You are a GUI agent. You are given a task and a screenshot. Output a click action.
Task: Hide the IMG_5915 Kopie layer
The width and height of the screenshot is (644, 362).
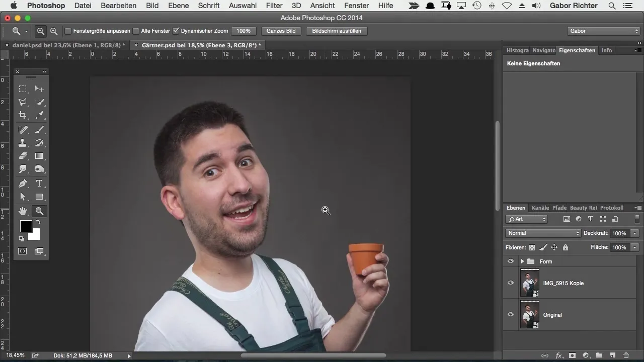(511, 283)
